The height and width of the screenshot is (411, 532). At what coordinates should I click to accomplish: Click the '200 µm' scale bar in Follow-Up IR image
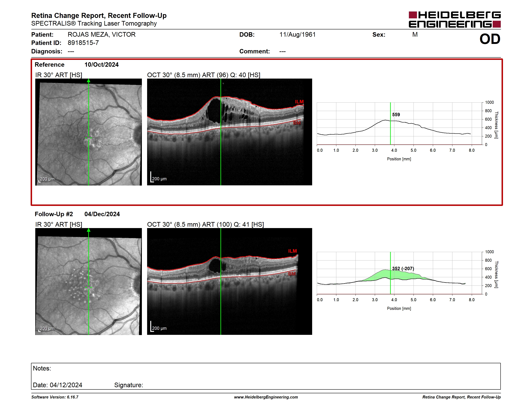(x=47, y=329)
